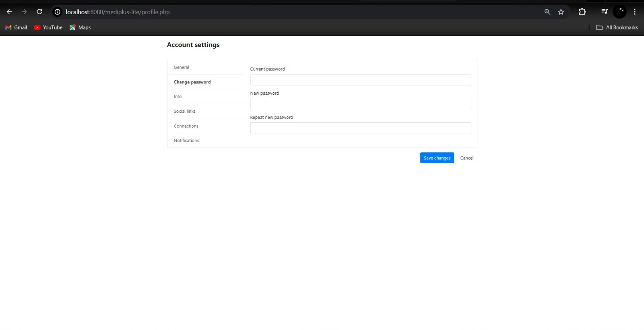Viewport: 644px width, 330px height.
Task: Click the Account settings heading
Action: (193, 45)
